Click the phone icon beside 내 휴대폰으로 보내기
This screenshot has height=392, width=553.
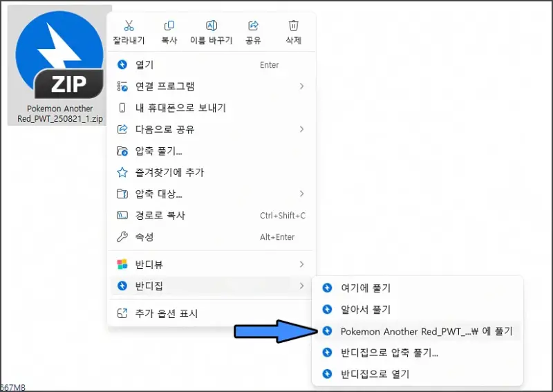pos(122,108)
